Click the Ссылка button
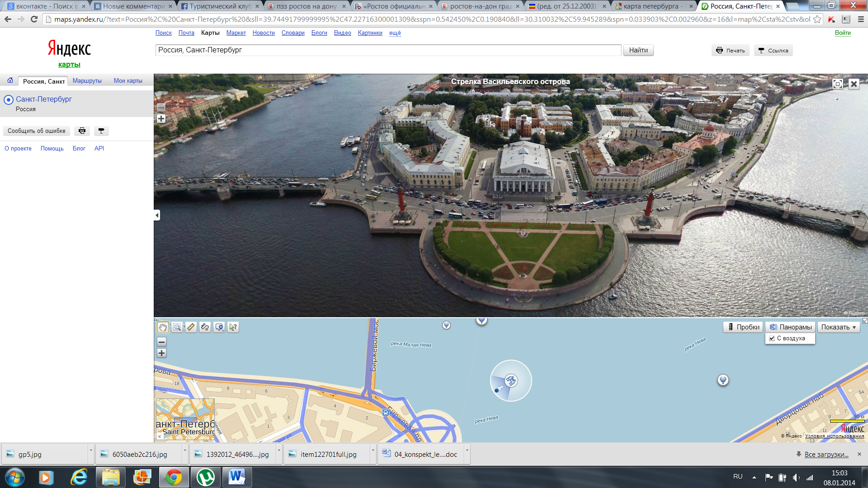Viewport: 868px width, 488px height. pyautogui.click(x=774, y=51)
